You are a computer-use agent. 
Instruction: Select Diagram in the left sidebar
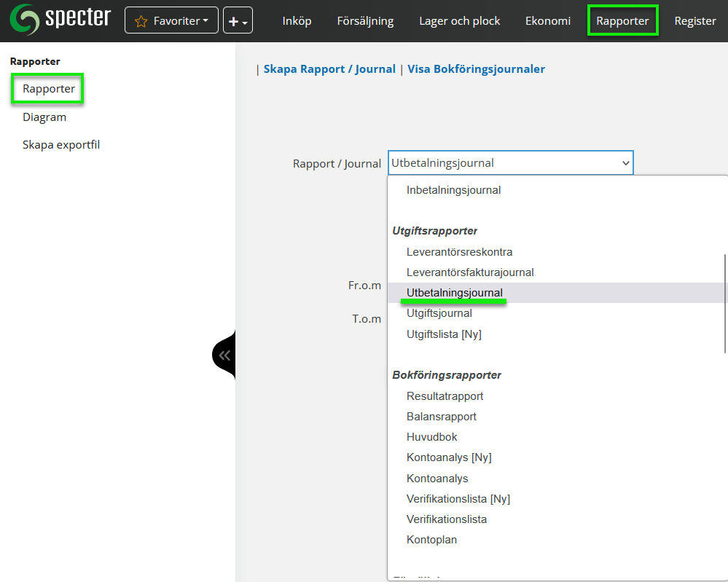pos(44,117)
